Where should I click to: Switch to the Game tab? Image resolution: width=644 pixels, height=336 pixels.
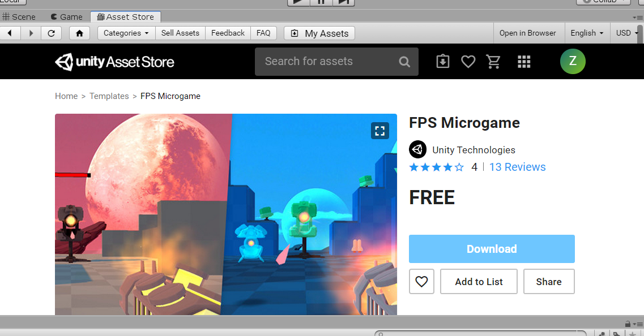pos(66,16)
